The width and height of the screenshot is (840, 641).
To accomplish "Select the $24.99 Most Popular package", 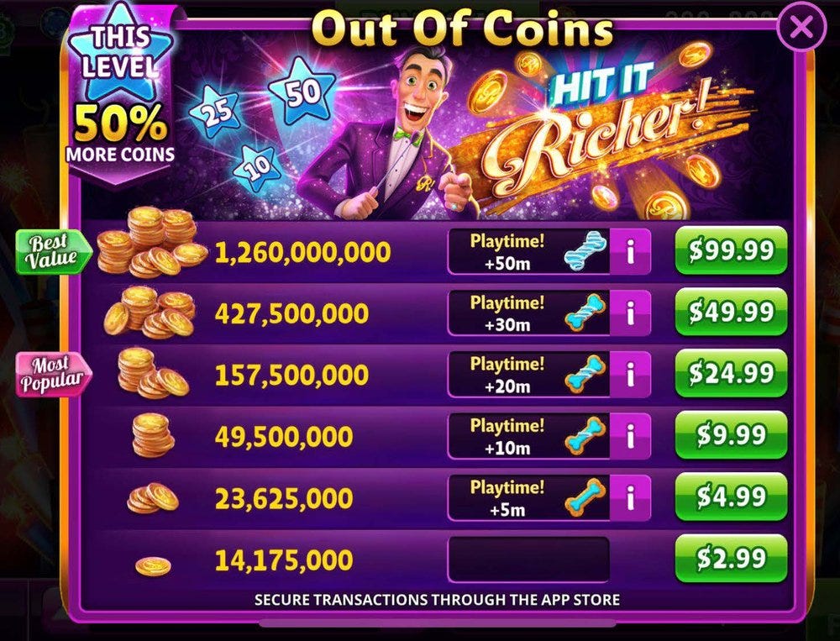I will click(x=731, y=374).
